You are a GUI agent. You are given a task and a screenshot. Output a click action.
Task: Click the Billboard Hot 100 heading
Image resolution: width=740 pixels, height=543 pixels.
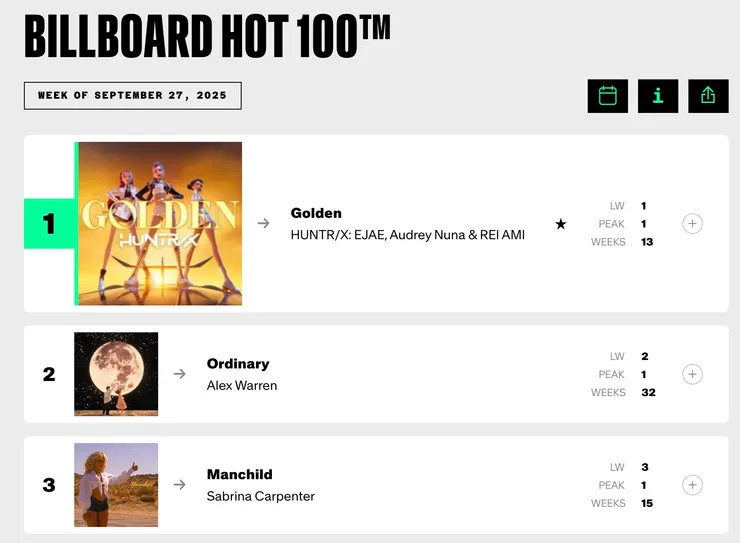(207, 37)
